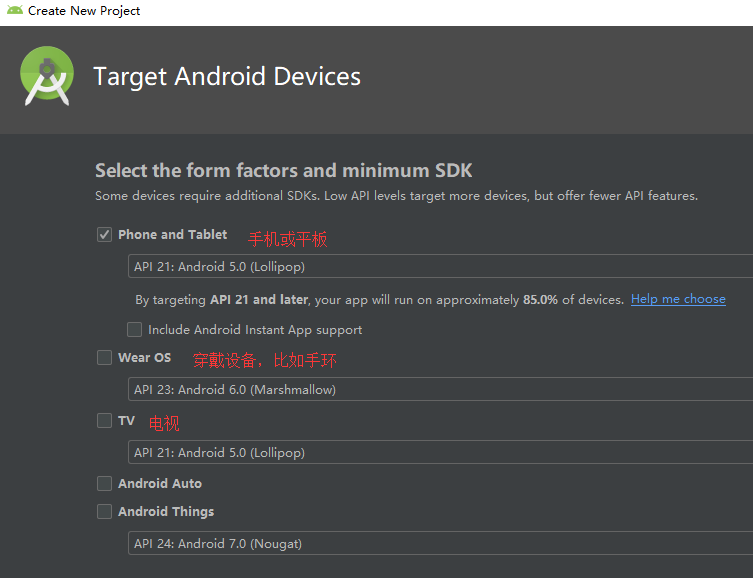The image size is (754, 578).
Task: Tick the Android Auto checkbox
Action: point(104,484)
